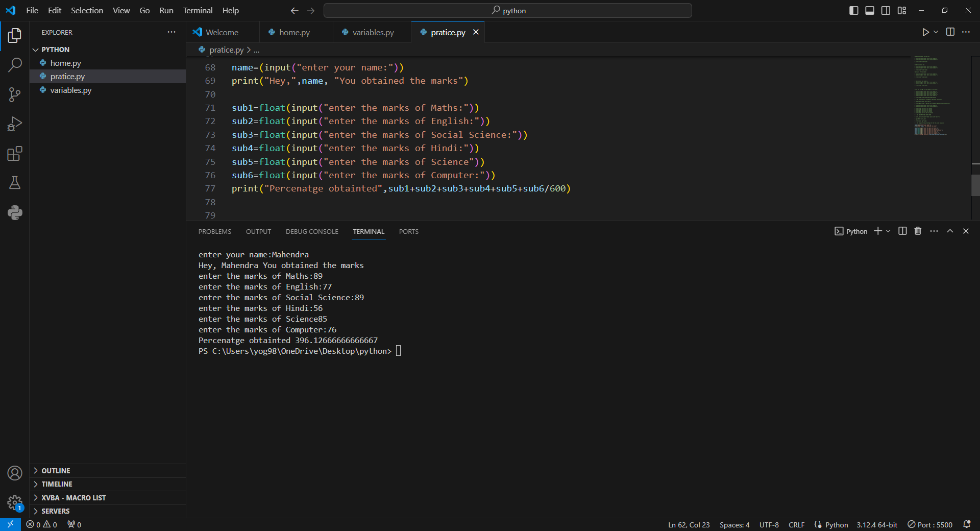Customize layout from the title bar icon
This screenshot has width=980, height=531.
pyautogui.click(x=902, y=10)
